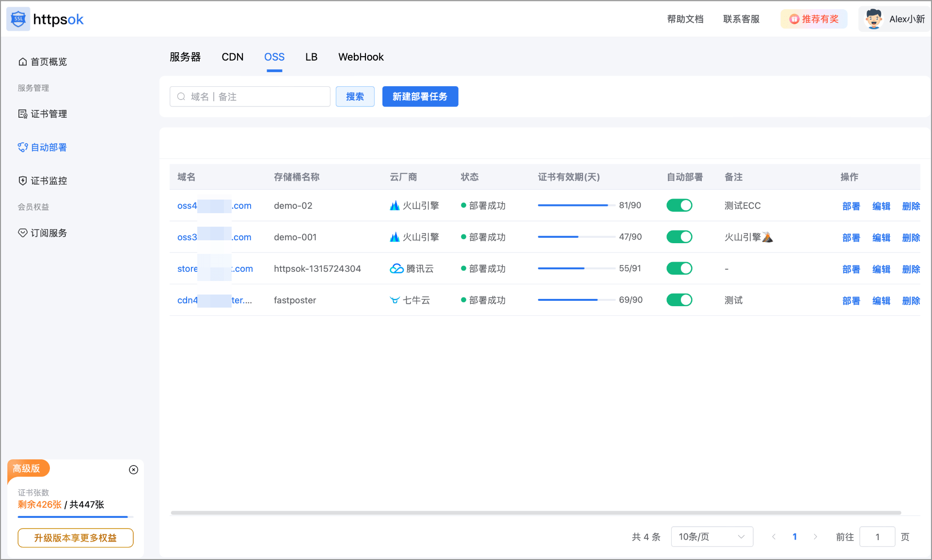Screen dimensions: 932x560
Task: Click 编辑 for fastposter row
Action: [x=881, y=300]
